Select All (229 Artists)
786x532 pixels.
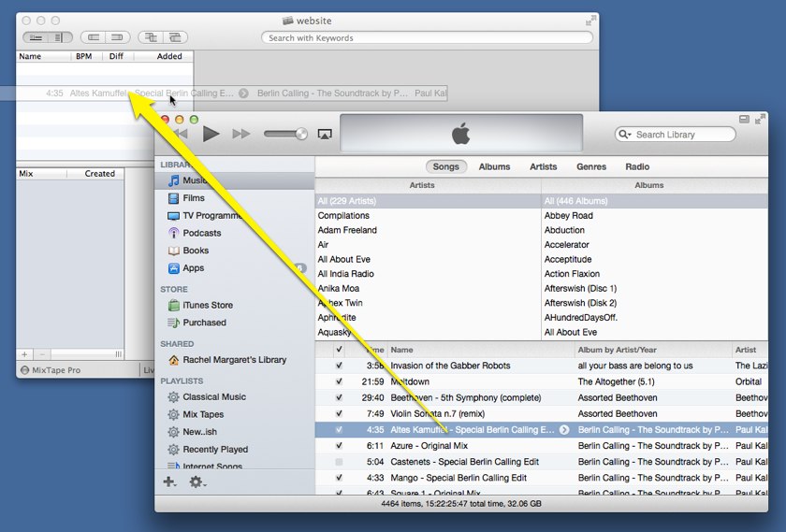(429, 201)
